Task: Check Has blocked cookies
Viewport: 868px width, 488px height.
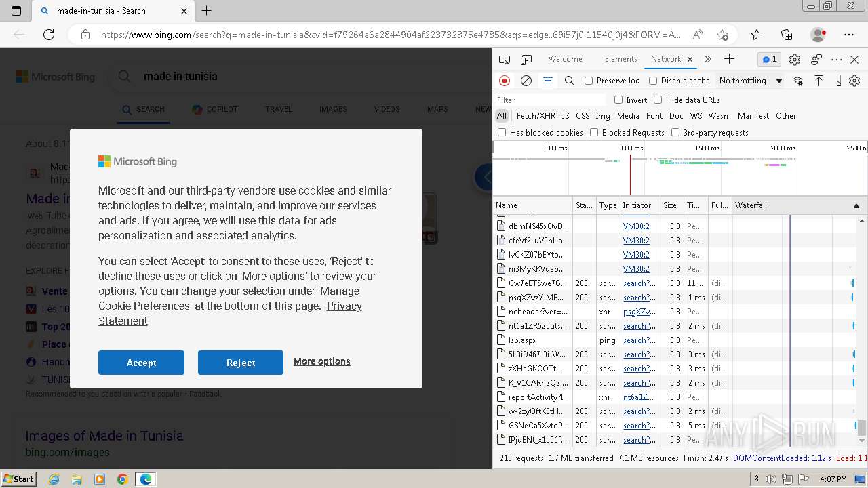Action: pyautogui.click(x=502, y=133)
